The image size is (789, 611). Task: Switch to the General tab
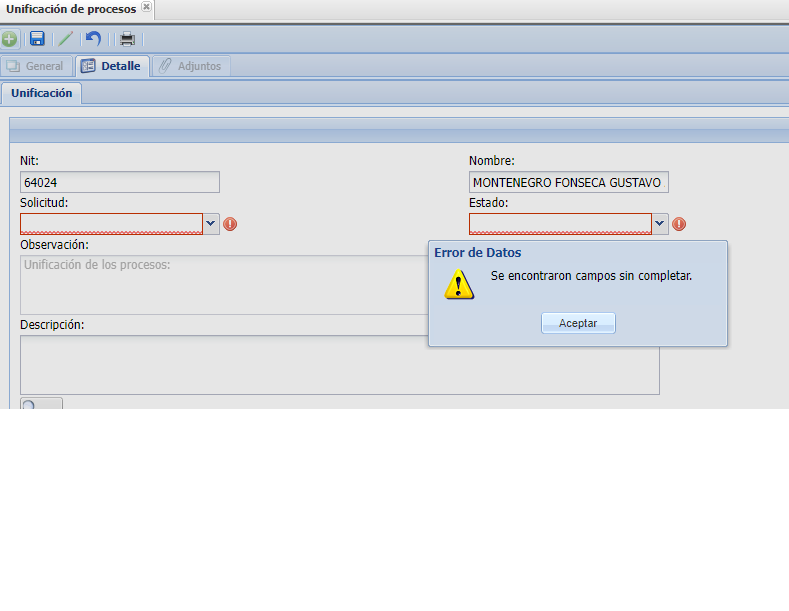36,66
